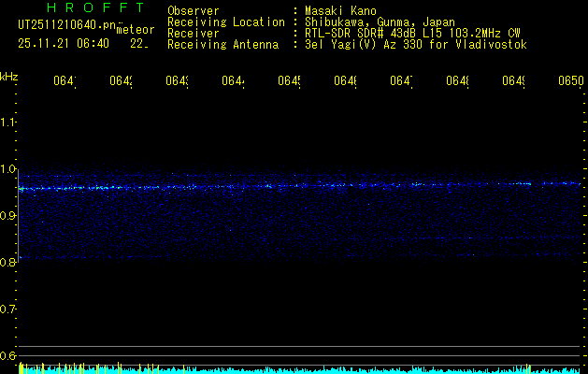Click the 0650 time marker
Viewport: 588px width, 374px height.
pyautogui.click(x=570, y=81)
